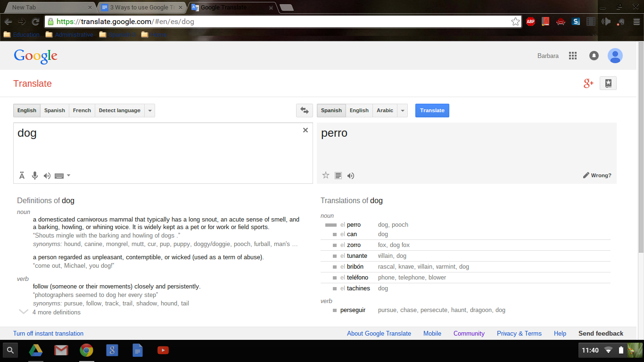Click the red Translate heading
This screenshot has width=644, height=362.
(x=33, y=83)
